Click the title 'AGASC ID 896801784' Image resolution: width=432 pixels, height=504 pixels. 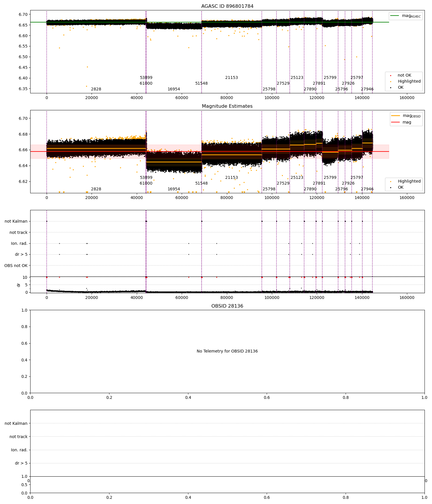click(227, 6)
